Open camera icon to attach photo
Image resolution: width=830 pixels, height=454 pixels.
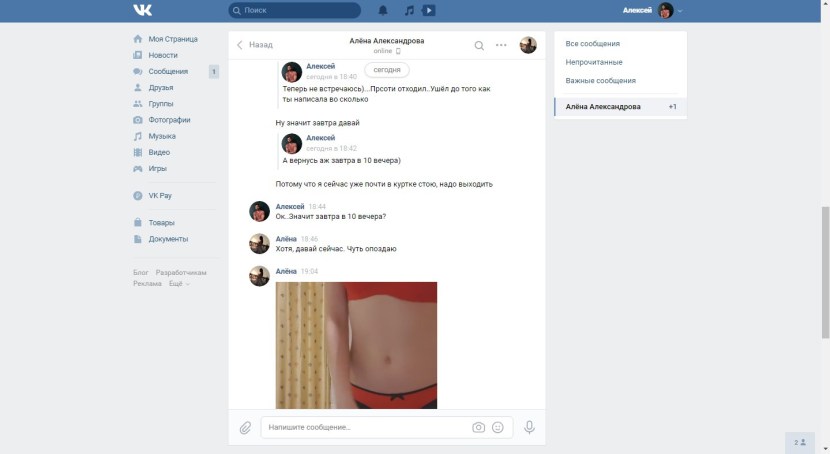478,427
